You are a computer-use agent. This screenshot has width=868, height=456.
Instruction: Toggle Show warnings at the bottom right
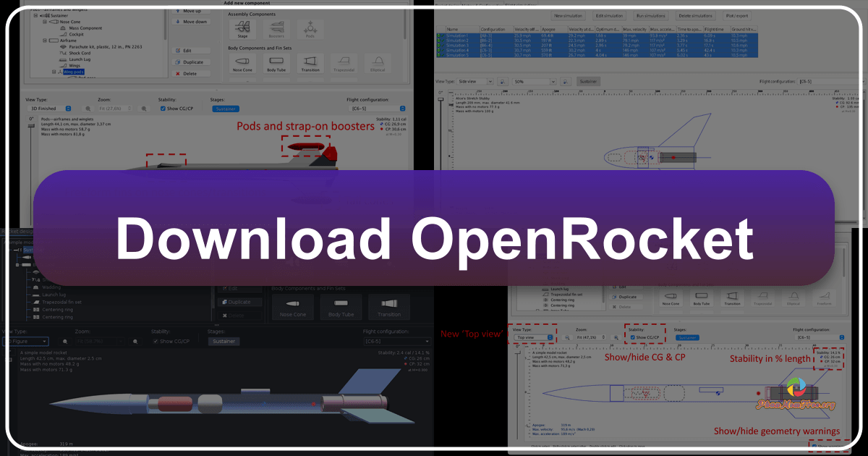click(x=814, y=447)
